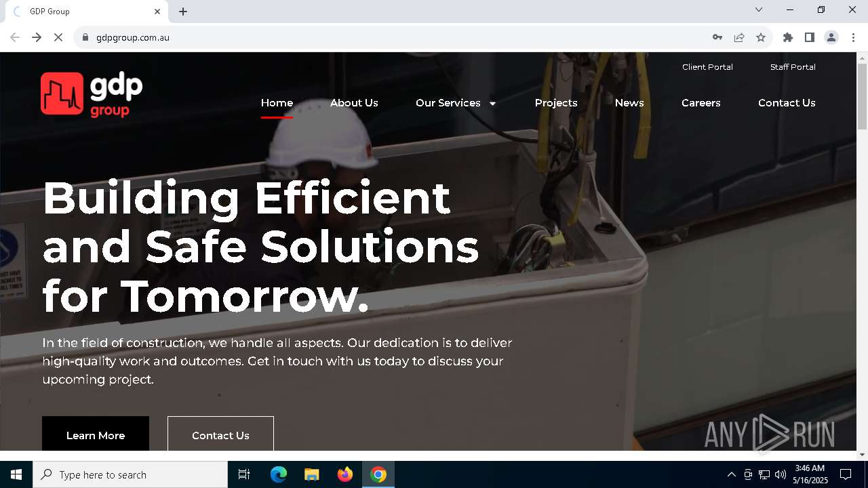View site information padlock icon
The width and height of the screenshot is (868, 488).
pyautogui.click(x=85, y=37)
